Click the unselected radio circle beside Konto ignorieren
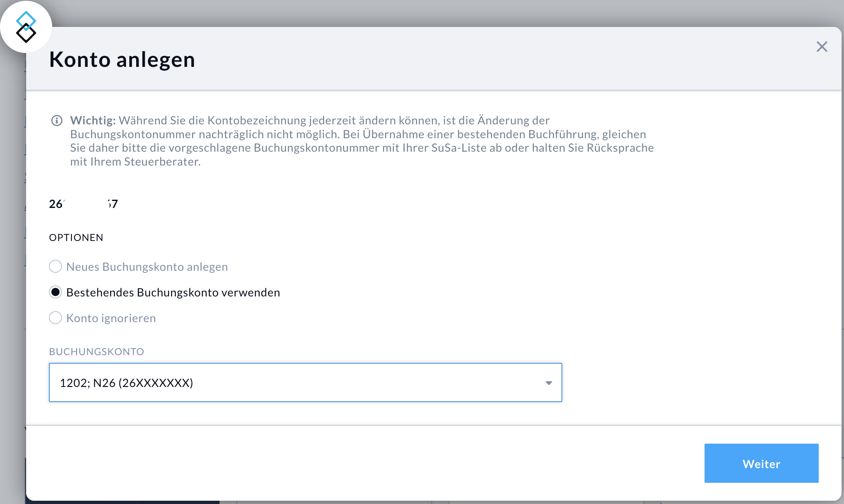844x504 pixels. point(55,318)
